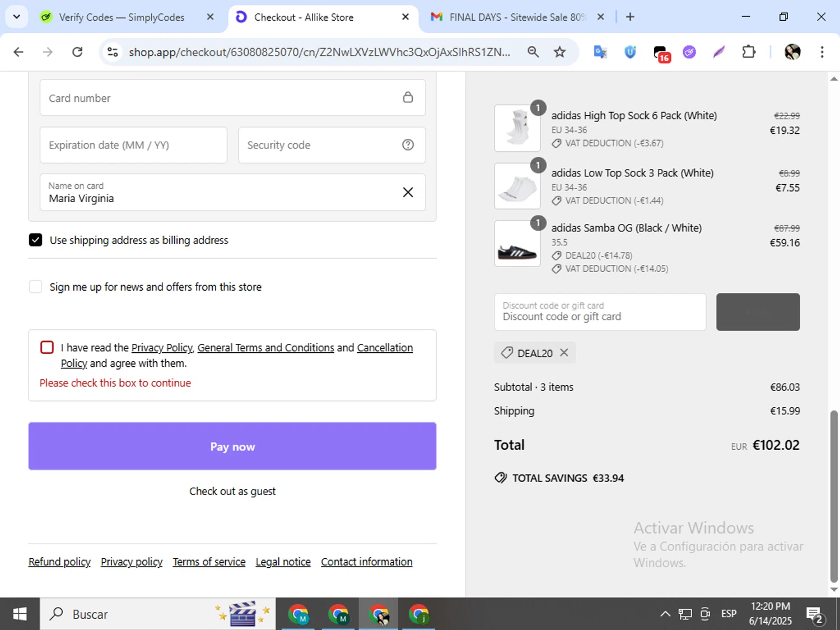
Task: Close the FINAL DAYS Gmail tab
Action: click(x=600, y=17)
